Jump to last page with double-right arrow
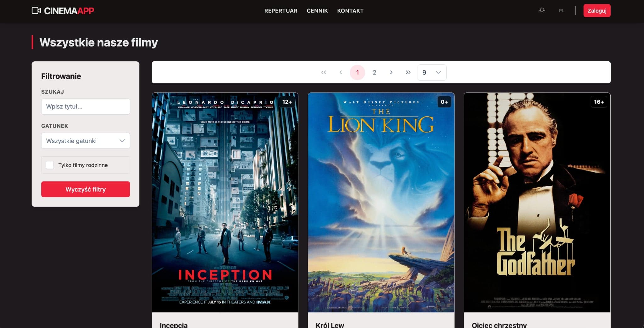The height and width of the screenshot is (328, 644). coord(408,72)
